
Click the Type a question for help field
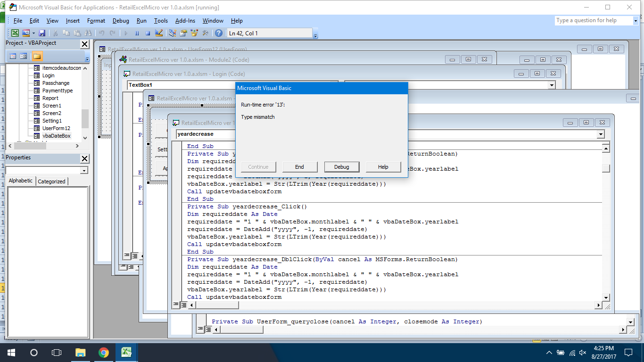pos(593,20)
